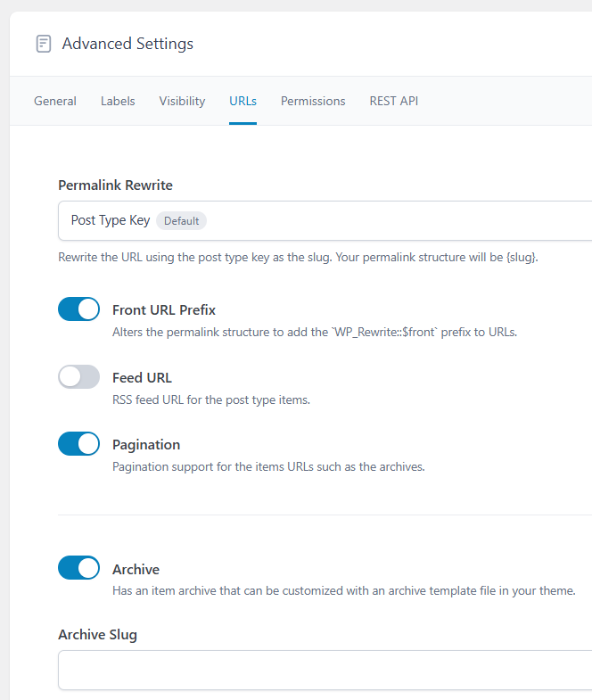Click the Archive Slug field label
The image size is (592, 700).
pos(97,635)
